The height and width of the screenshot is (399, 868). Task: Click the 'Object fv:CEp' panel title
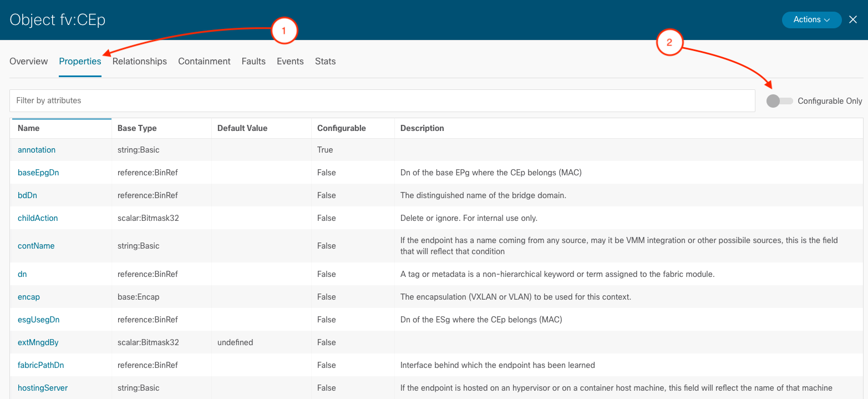(x=58, y=20)
